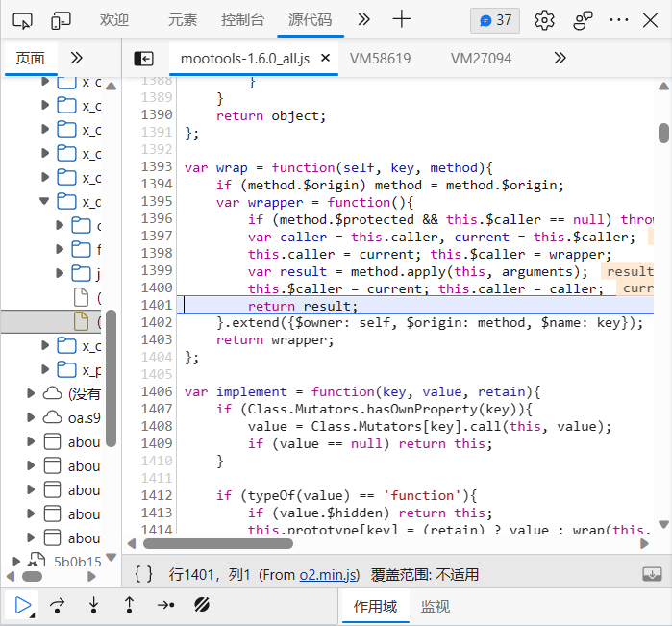Toggle deactivate breakpoints button
This screenshot has width=672, height=626.
(x=202, y=605)
